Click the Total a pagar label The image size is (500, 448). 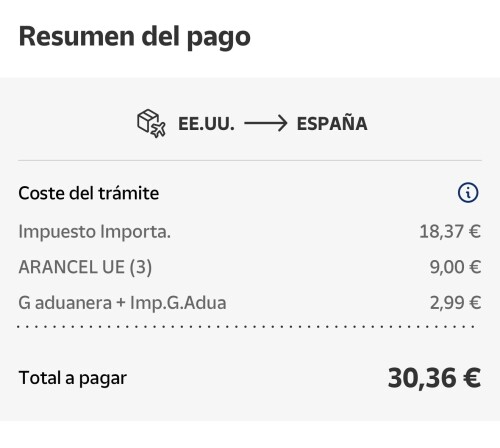[x=73, y=378]
